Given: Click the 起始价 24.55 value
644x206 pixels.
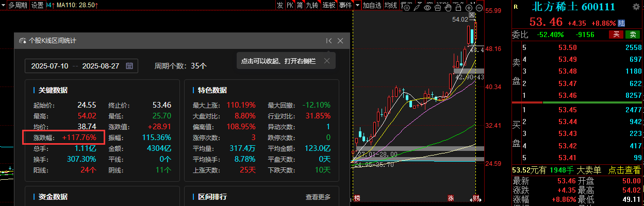Looking at the screenshot, I should [x=87, y=105].
